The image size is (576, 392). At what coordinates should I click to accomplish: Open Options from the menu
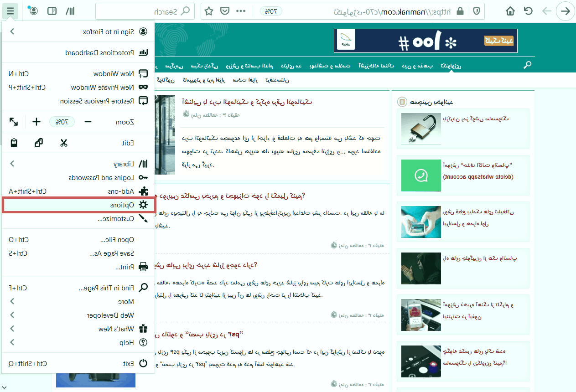pyautogui.click(x=78, y=205)
